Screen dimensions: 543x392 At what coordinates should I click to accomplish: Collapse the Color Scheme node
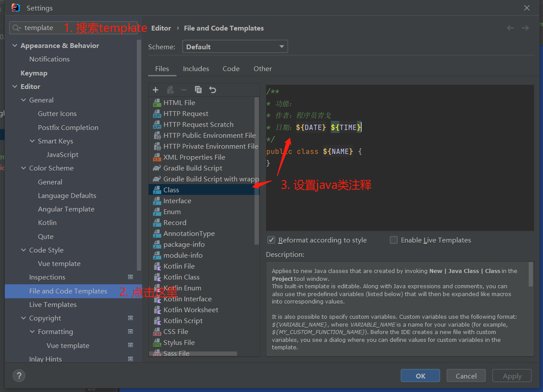(24, 168)
